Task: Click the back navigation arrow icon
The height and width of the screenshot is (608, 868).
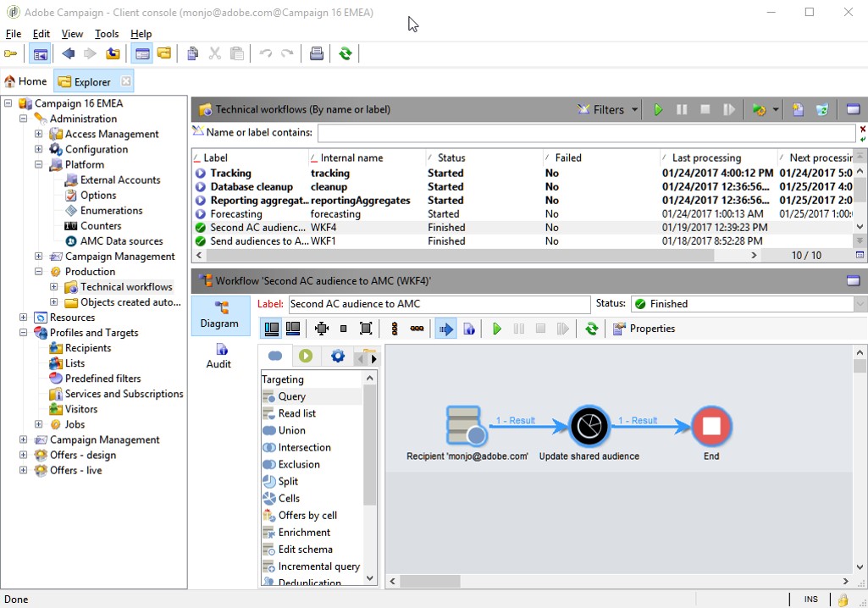Action: pos(69,53)
